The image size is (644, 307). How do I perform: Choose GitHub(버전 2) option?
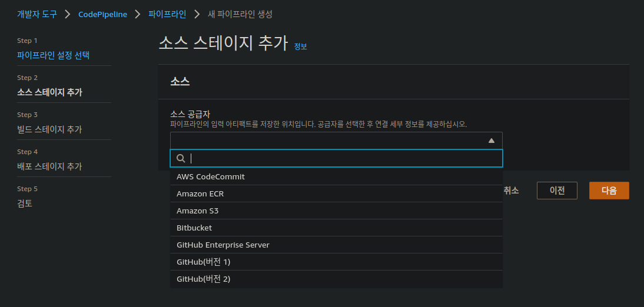[336, 279]
